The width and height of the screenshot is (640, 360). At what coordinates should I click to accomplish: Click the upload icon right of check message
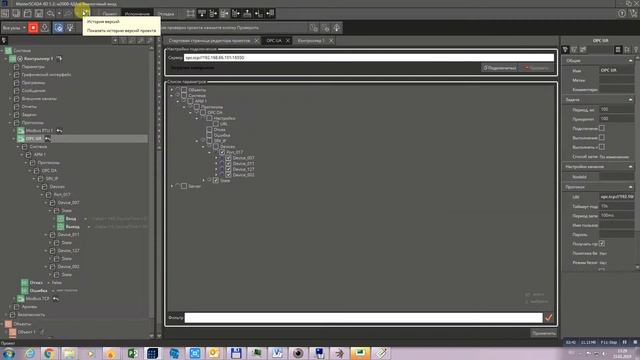point(337,28)
